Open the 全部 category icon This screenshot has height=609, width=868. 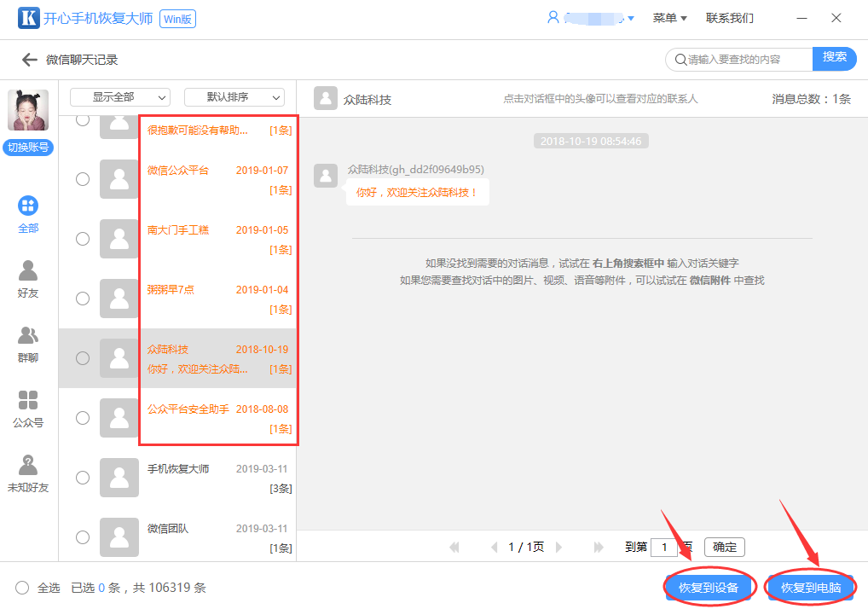click(27, 206)
